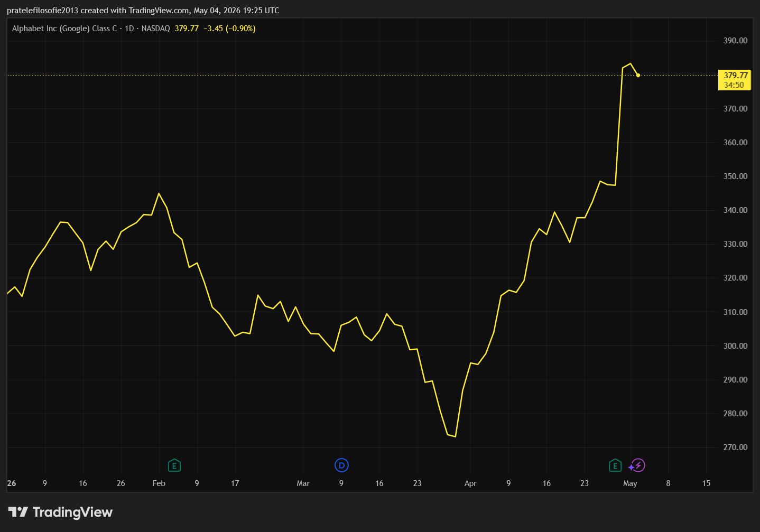
Task: Click the 17 date label on the time axis
Action: tap(235, 483)
